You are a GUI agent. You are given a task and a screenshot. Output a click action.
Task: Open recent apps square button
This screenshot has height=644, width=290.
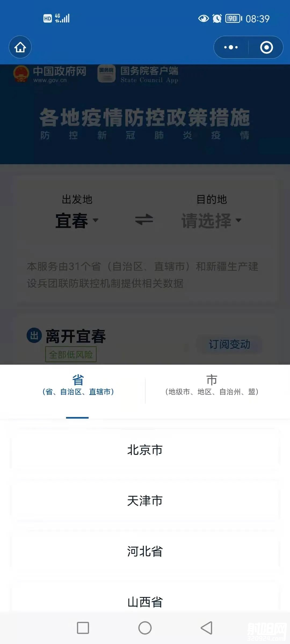[x=83, y=628]
